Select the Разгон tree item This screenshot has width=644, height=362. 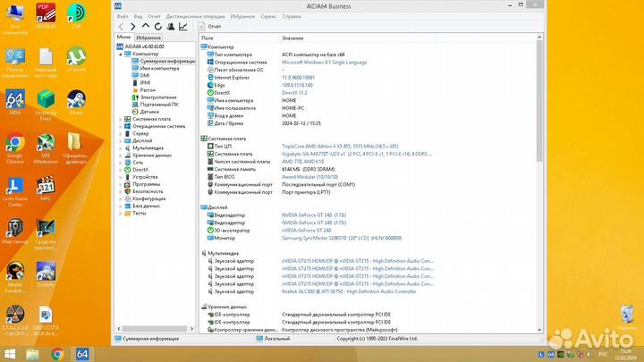144,90
